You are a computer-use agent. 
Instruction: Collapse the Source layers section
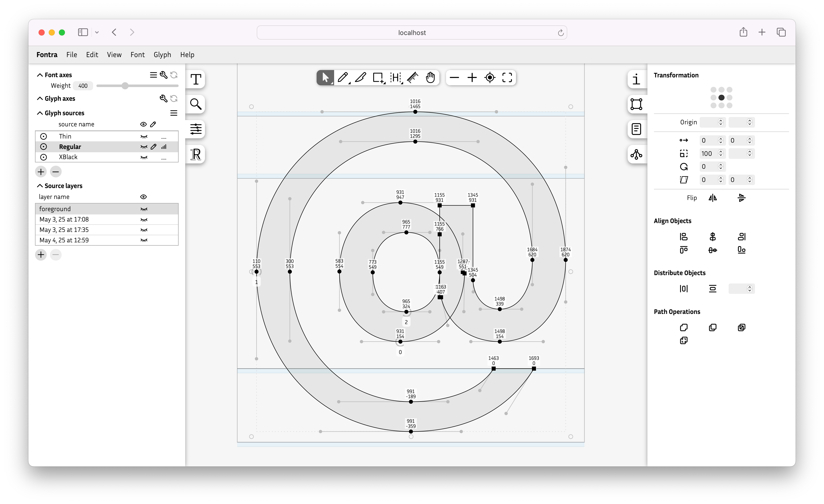40,186
